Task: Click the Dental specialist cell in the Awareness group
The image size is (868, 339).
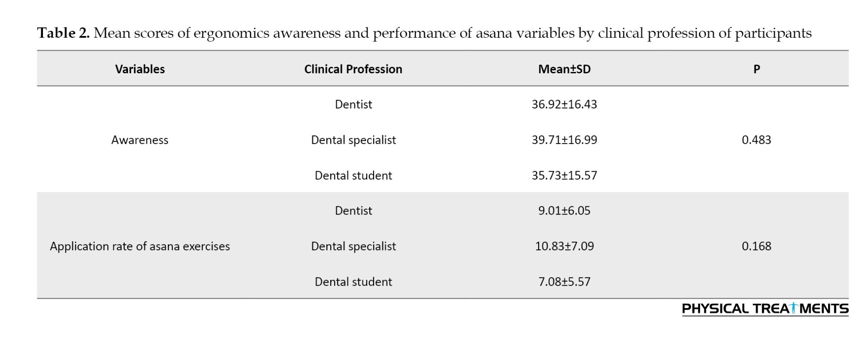Action: pyautogui.click(x=353, y=140)
